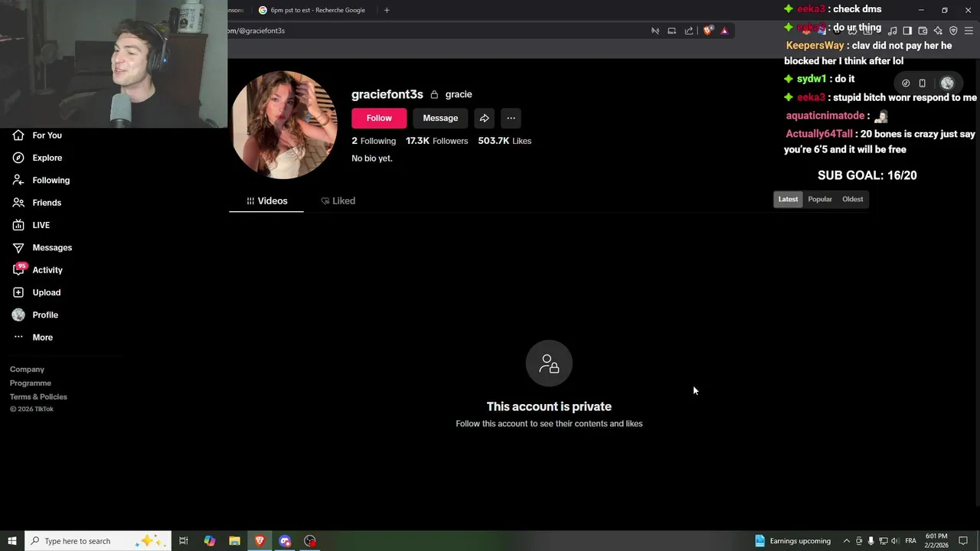Open Explore compass icon in sidebar
The image size is (980, 551).
18,158
